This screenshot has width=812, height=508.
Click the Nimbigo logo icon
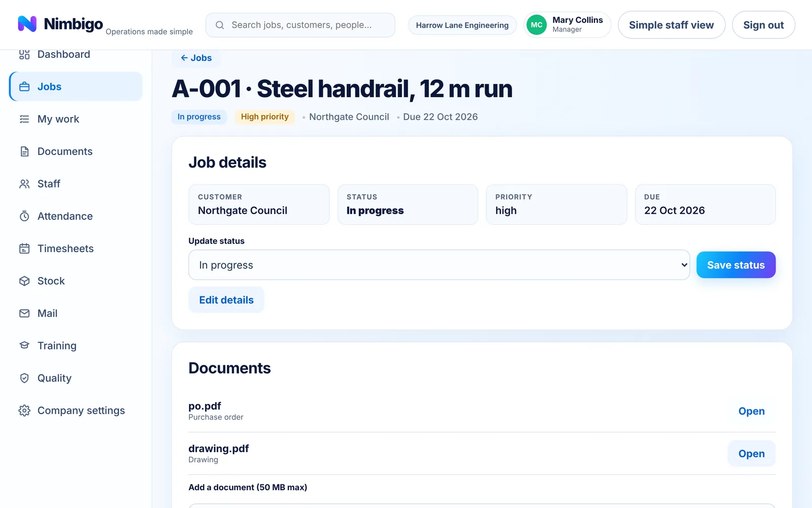click(27, 24)
